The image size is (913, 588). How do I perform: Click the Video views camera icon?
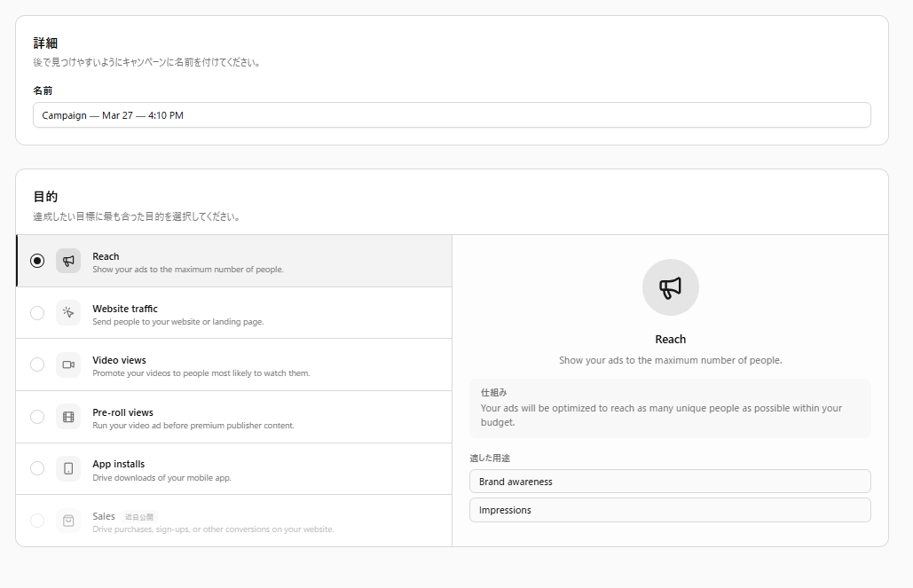68,365
